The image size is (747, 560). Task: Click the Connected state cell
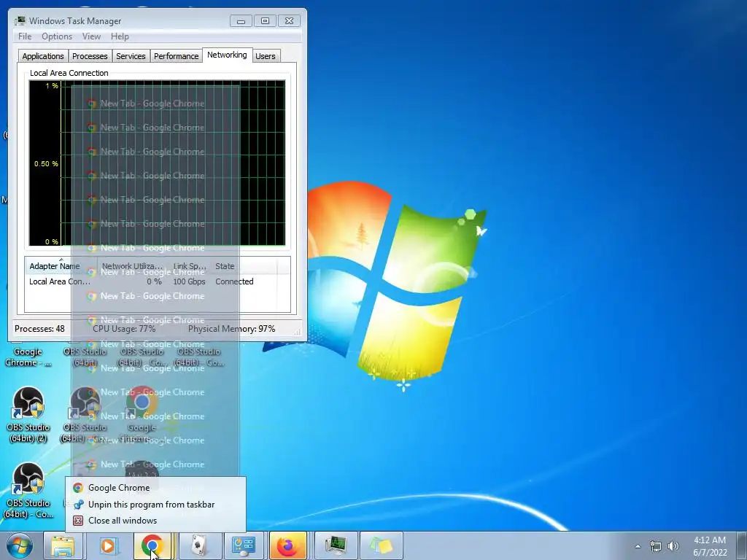click(x=234, y=281)
